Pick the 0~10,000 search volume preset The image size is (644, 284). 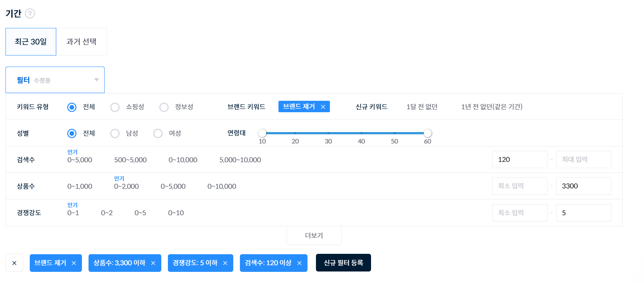pos(183,160)
